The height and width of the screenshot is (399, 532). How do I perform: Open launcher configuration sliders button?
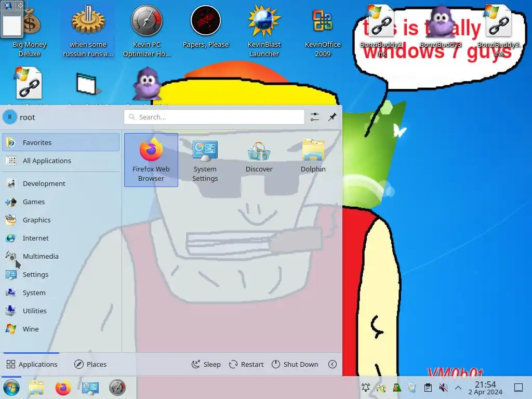tap(314, 117)
